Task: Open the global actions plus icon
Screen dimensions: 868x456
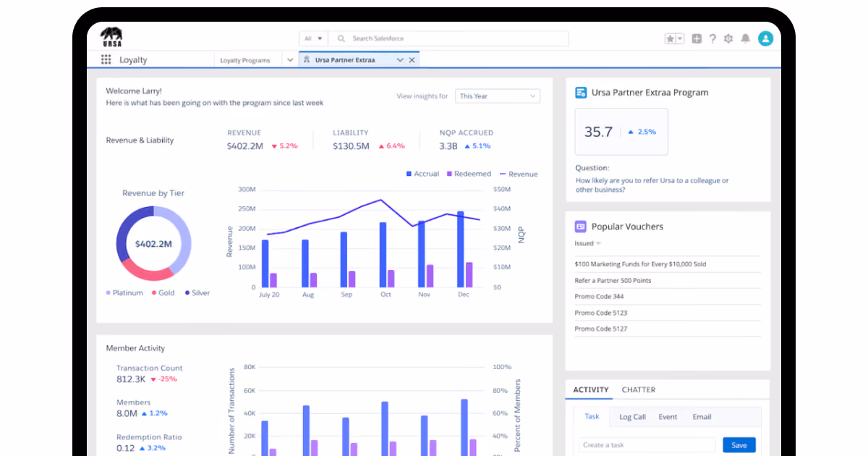Action: tap(697, 39)
